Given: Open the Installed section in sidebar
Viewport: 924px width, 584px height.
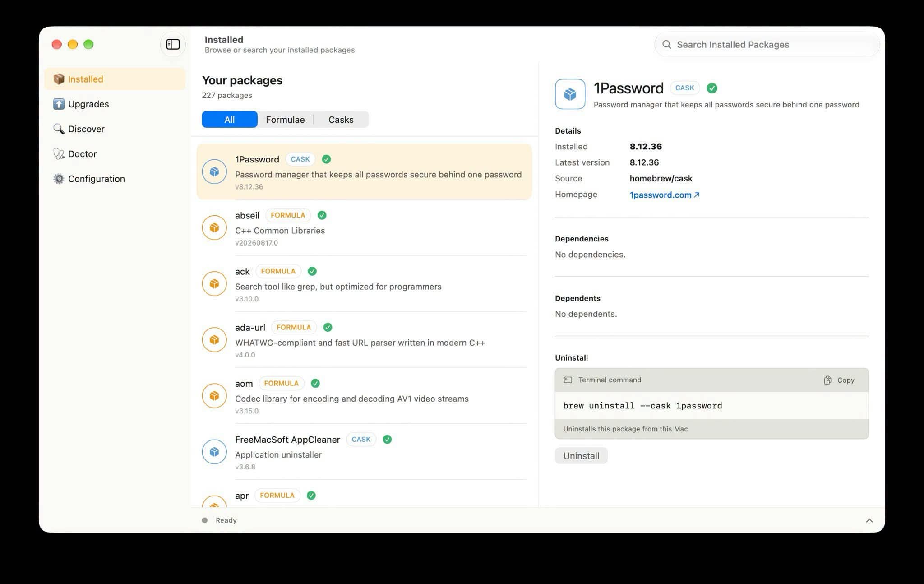Looking at the screenshot, I should coord(115,79).
